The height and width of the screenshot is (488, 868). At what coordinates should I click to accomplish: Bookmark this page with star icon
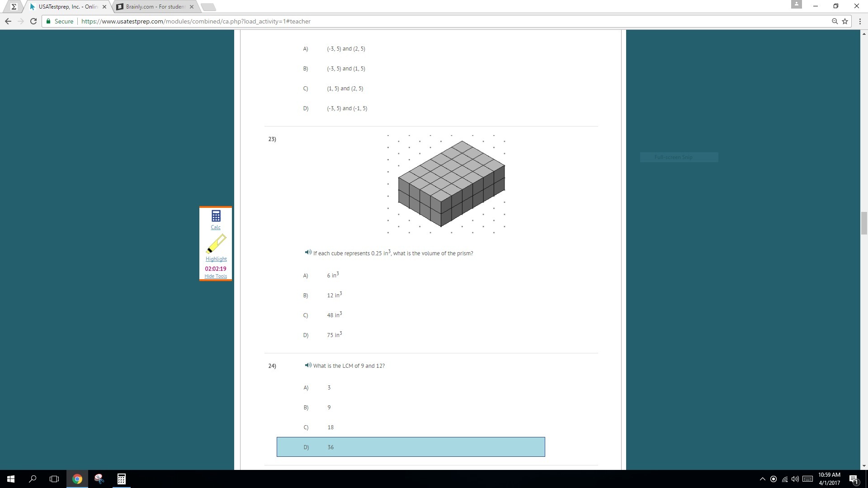pos(845,21)
